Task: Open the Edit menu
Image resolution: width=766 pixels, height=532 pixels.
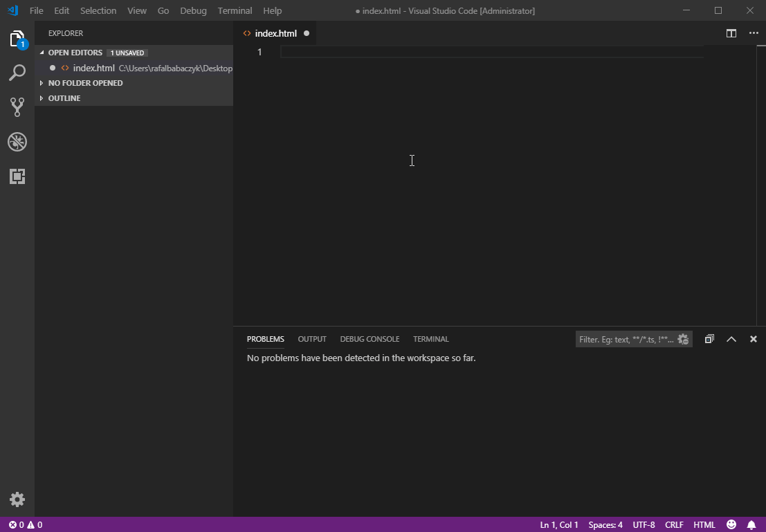Action: [62, 10]
